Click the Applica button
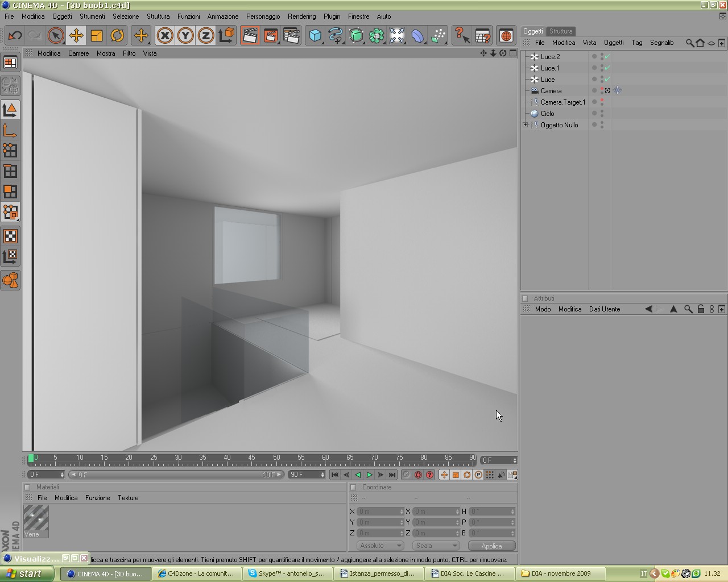728x582 pixels. click(492, 546)
